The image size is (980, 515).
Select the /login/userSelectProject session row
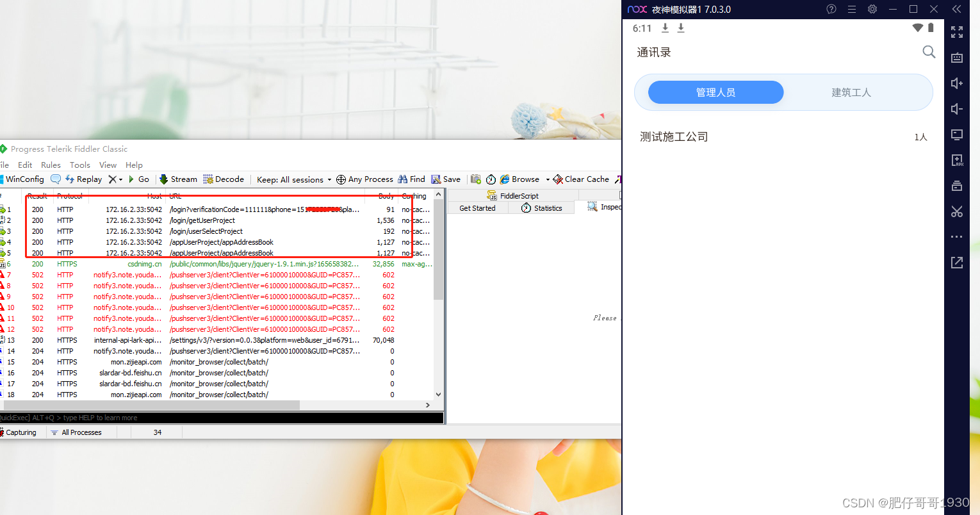click(x=216, y=231)
